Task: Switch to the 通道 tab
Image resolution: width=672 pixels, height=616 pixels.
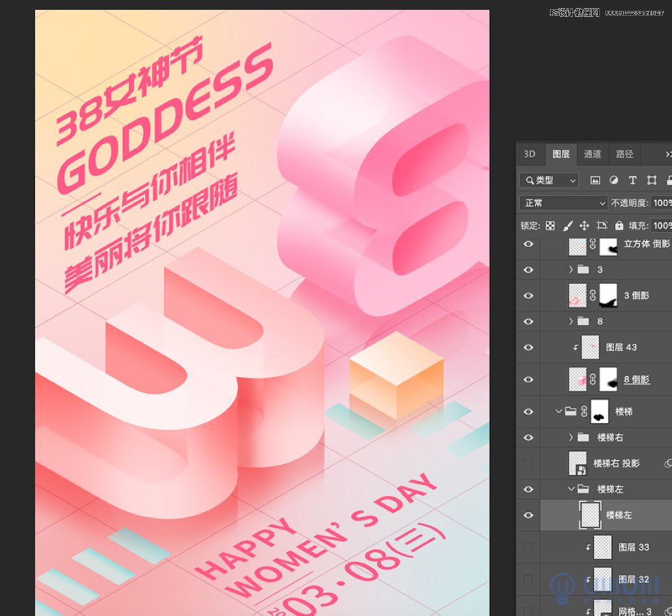Action: click(593, 154)
